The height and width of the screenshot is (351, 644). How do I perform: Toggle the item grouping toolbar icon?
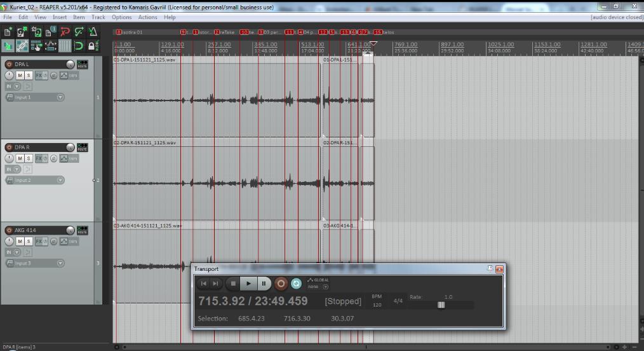pyautogui.click(x=22, y=46)
